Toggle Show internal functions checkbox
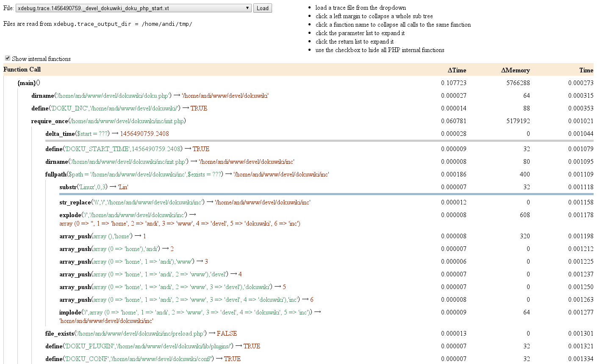The width and height of the screenshot is (597, 364). point(8,58)
